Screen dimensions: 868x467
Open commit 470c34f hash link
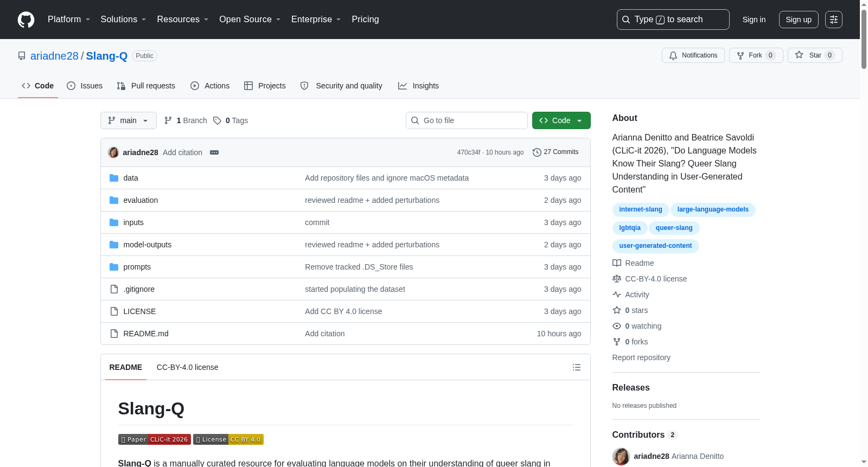[469, 152]
